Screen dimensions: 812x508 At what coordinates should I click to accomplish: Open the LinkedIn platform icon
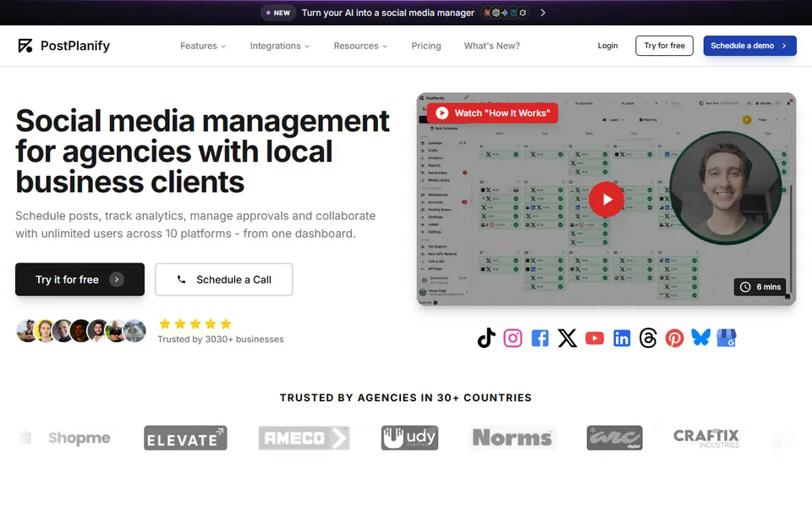point(622,338)
